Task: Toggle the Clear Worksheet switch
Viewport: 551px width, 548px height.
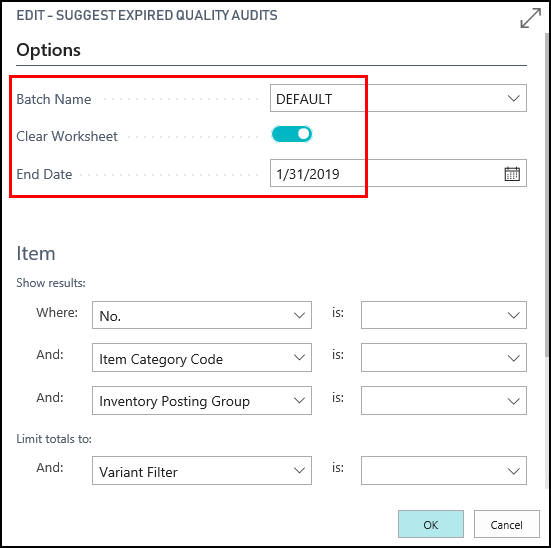Action: point(292,134)
